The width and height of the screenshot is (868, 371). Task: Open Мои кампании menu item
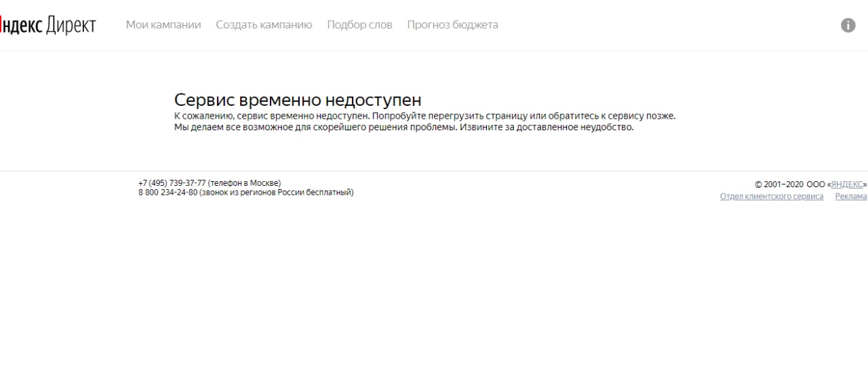click(x=163, y=25)
